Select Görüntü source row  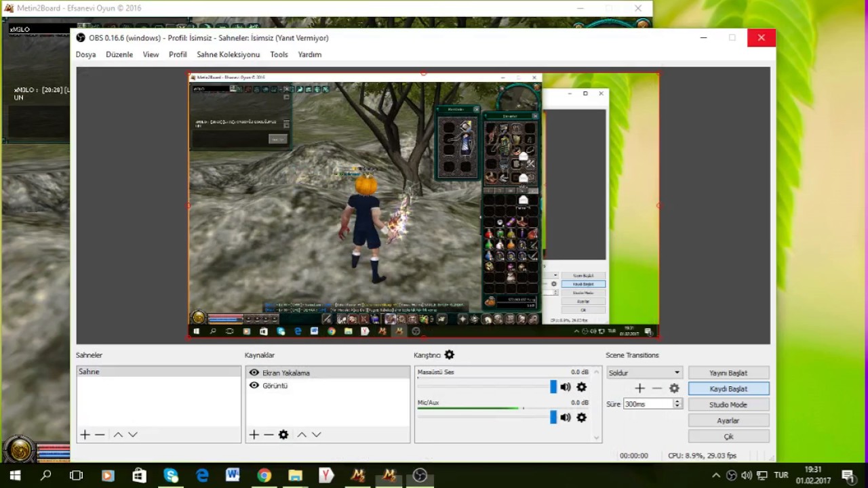click(x=328, y=385)
